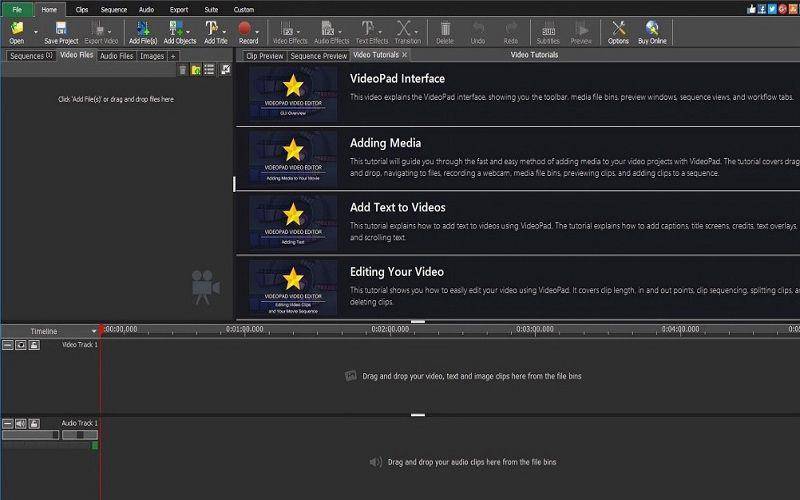800x500 pixels.
Task: Open the Audio Effects dropdown arrow
Action: pos(340,32)
